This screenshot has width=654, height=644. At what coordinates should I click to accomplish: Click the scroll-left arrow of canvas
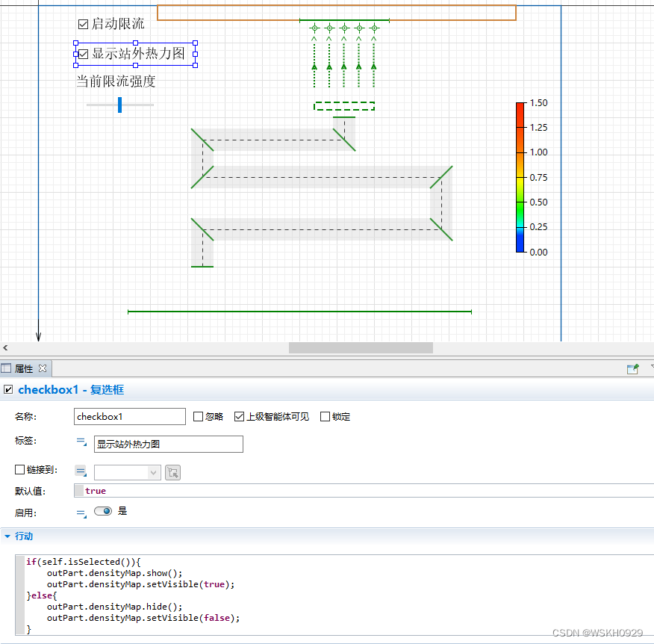pos(5,347)
